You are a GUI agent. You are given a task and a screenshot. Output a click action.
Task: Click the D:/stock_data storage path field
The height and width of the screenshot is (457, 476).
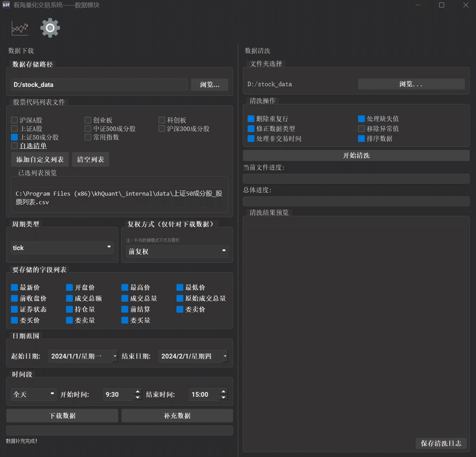coord(99,84)
